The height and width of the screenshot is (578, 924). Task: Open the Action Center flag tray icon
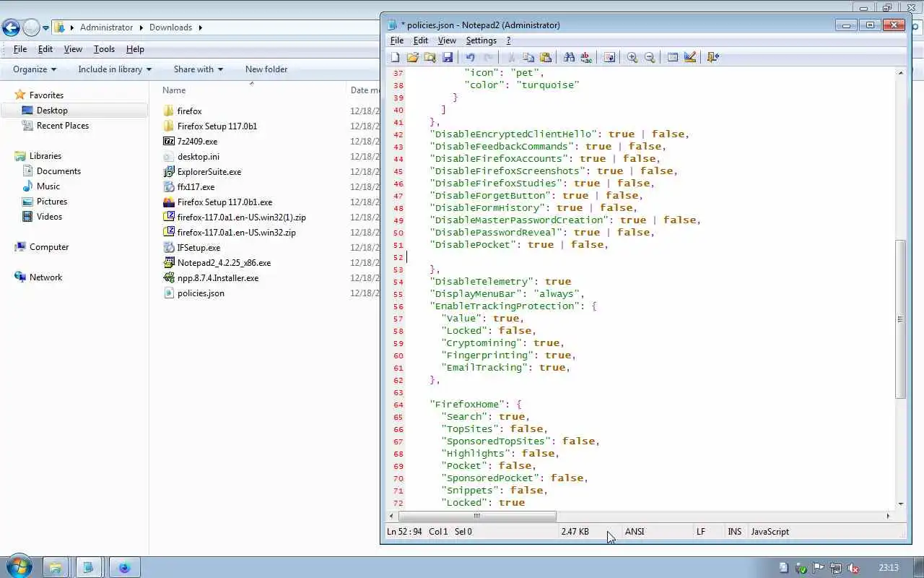[x=819, y=568]
